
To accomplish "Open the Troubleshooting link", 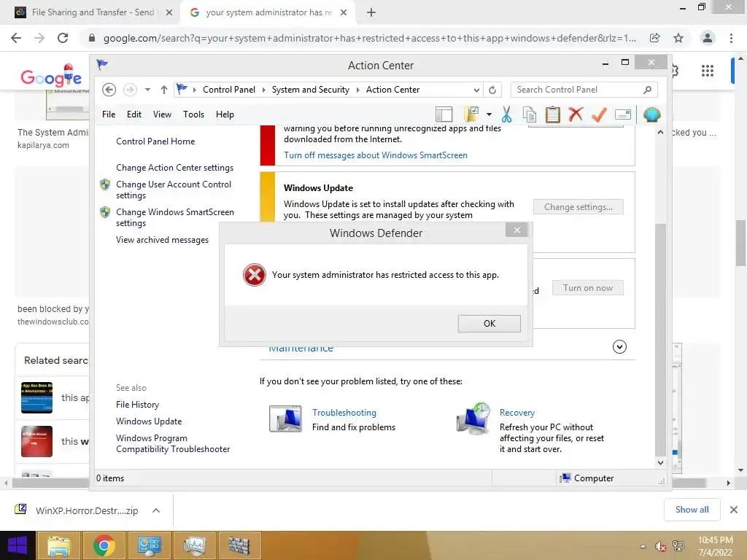I will [344, 413].
